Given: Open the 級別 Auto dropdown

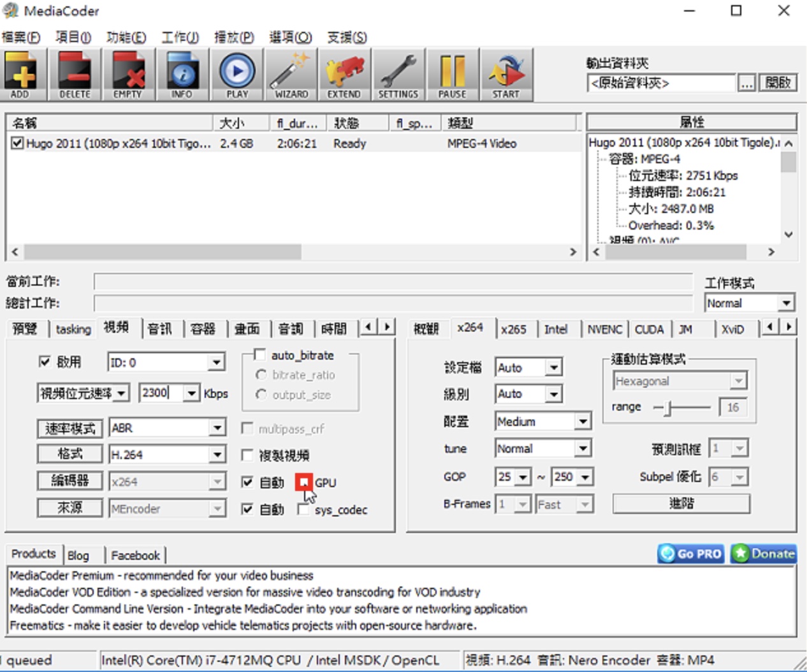Looking at the screenshot, I should [x=553, y=394].
